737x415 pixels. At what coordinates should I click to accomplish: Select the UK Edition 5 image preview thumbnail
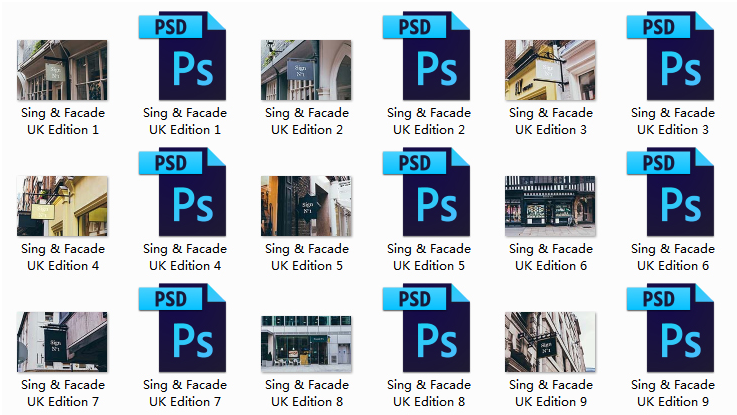(x=306, y=206)
